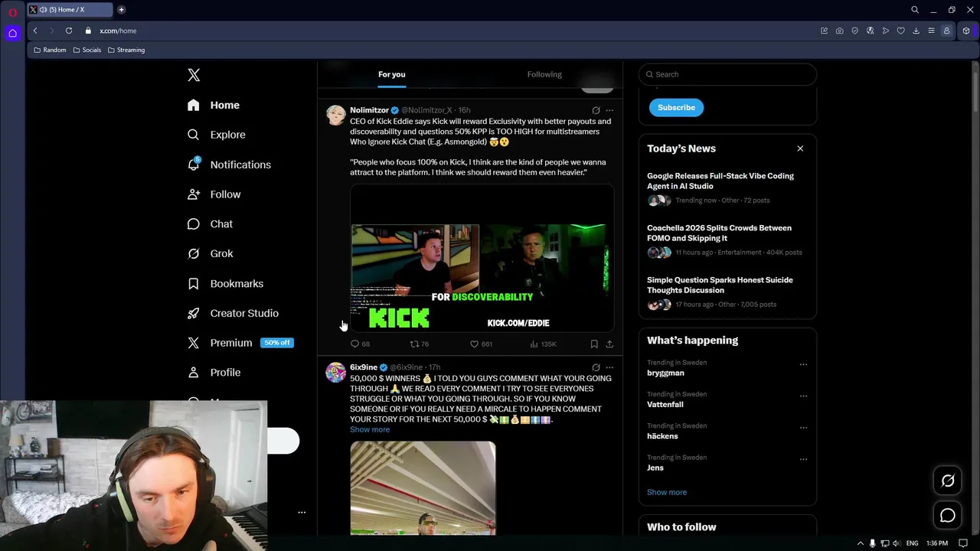The image size is (980, 551).
Task: Open Grok explain icon on 6ix9ine post
Action: coord(596,367)
